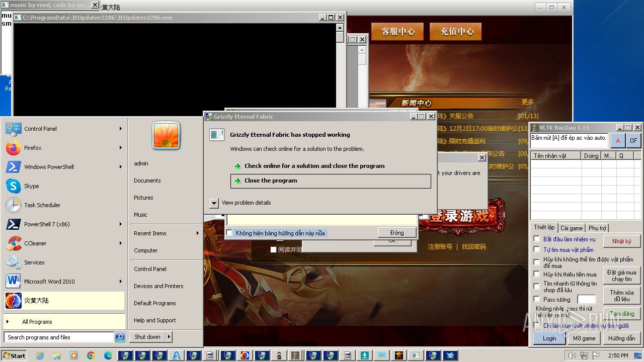This screenshot has width=644, height=362.
Task: Click the user account picture
Action: click(166, 135)
